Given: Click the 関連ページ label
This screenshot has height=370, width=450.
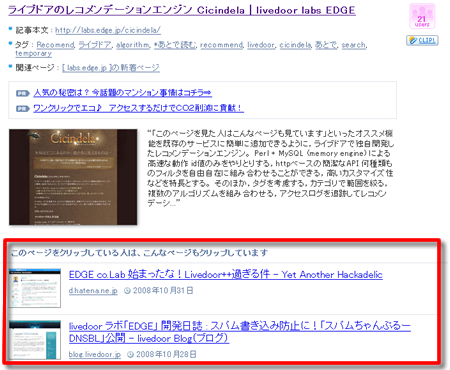Looking at the screenshot, I should [35, 68].
